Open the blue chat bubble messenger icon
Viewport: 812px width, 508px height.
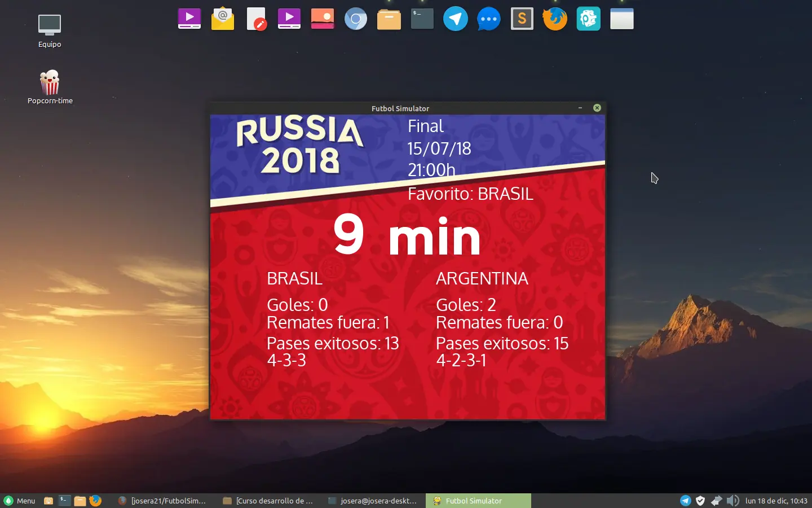(x=489, y=19)
